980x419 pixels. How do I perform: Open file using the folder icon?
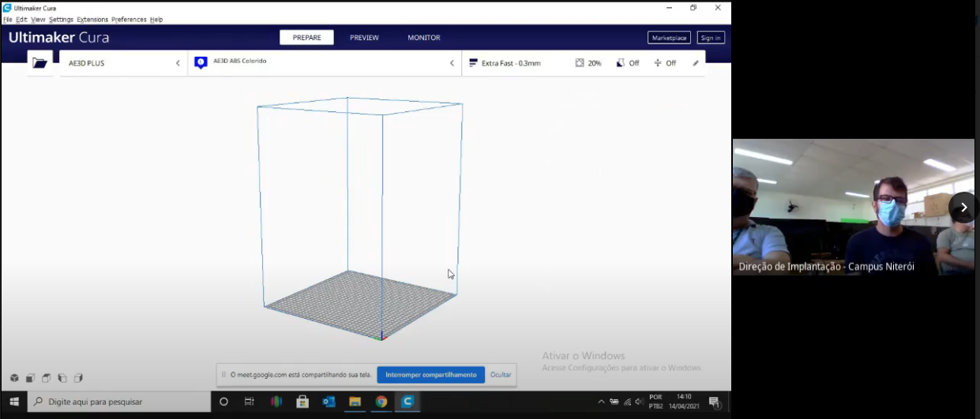coord(39,63)
